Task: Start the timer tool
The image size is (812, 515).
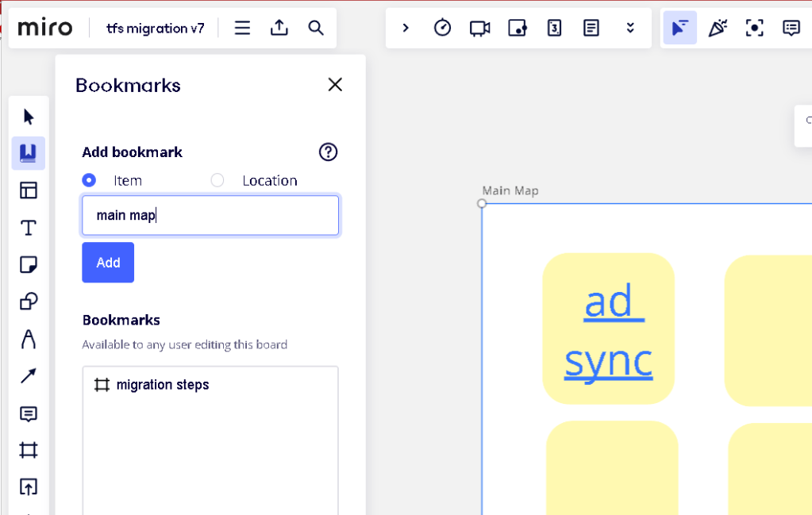Action: click(x=442, y=28)
